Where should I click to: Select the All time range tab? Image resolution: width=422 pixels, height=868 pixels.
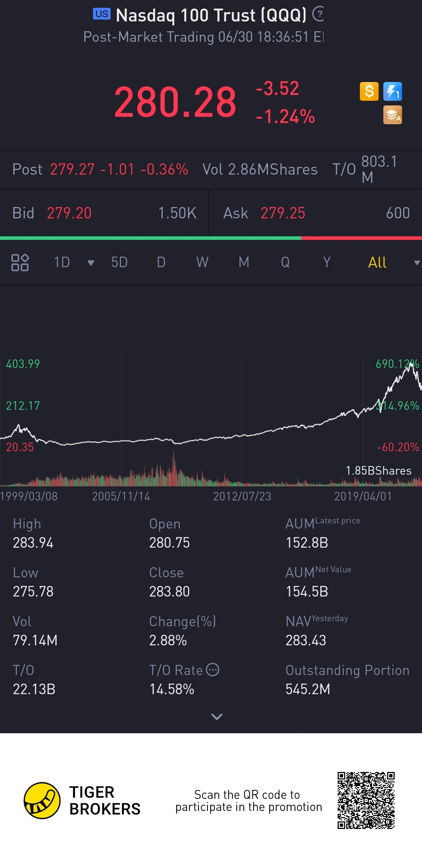377,263
